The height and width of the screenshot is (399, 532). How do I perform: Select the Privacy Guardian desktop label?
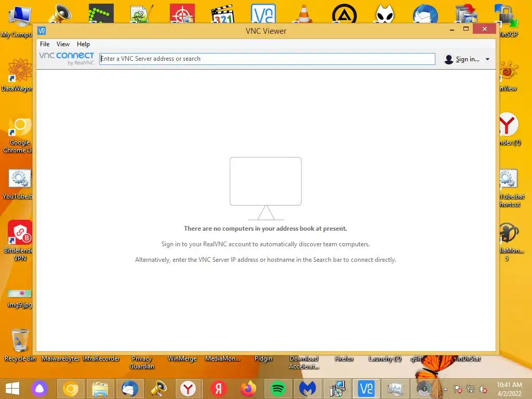142,362
